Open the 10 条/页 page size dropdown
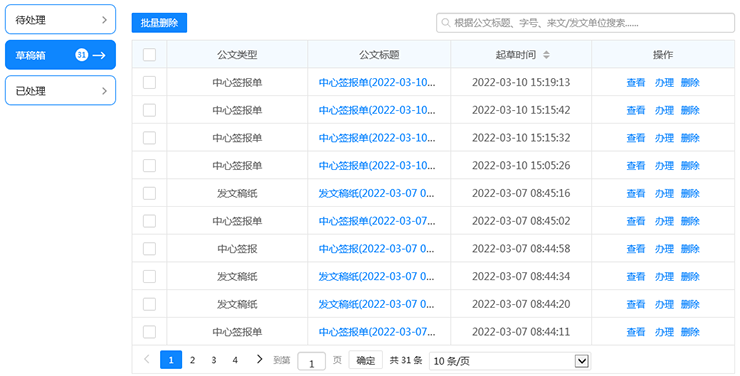 pos(510,361)
